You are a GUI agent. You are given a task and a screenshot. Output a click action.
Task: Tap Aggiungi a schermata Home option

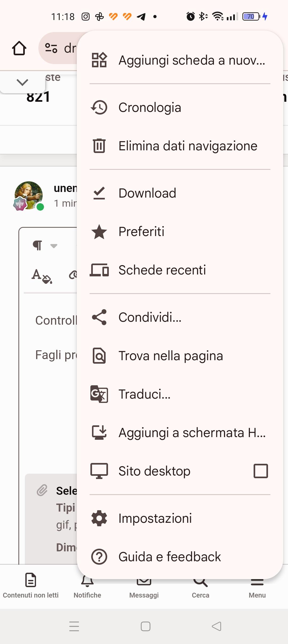coord(192,433)
